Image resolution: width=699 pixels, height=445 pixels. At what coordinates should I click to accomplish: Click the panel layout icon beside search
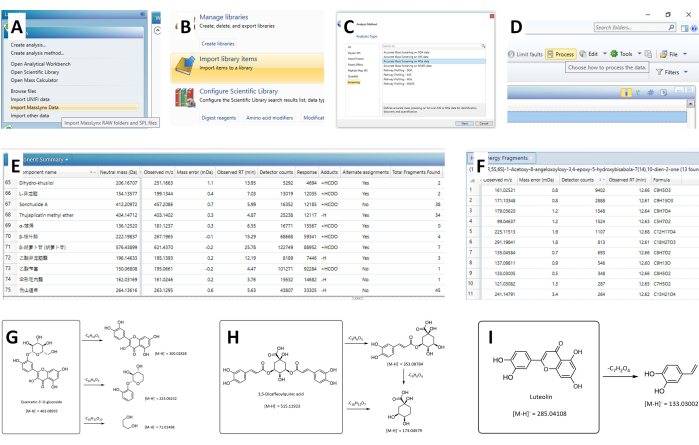pyautogui.click(x=685, y=28)
